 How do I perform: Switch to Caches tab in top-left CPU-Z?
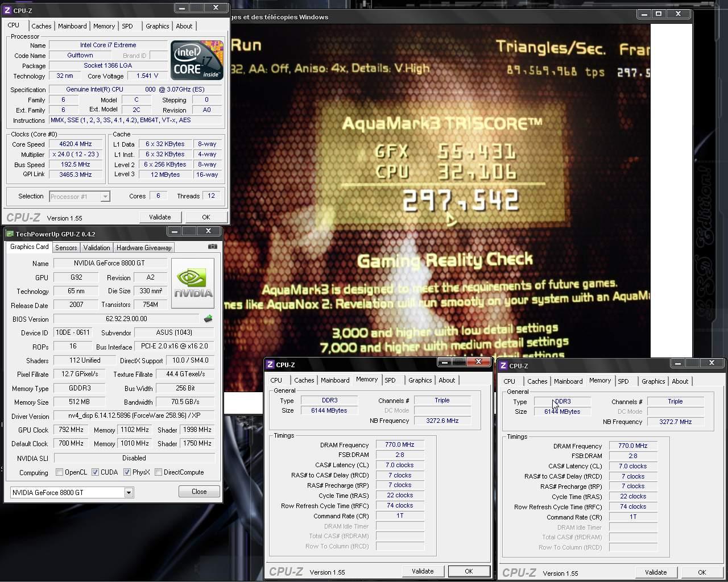pyautogui.click(x=42, y=26)
